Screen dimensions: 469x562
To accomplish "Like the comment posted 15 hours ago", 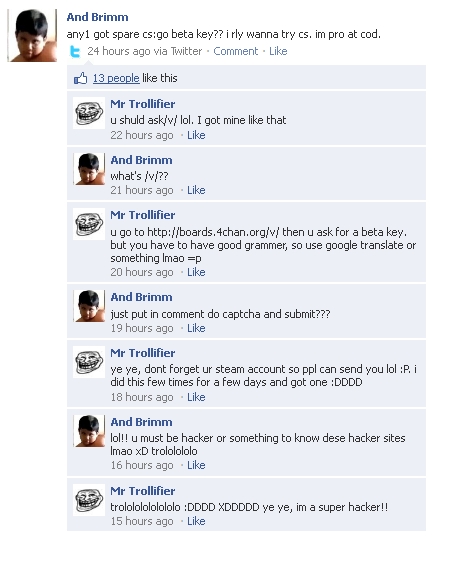I will [196, 521].
